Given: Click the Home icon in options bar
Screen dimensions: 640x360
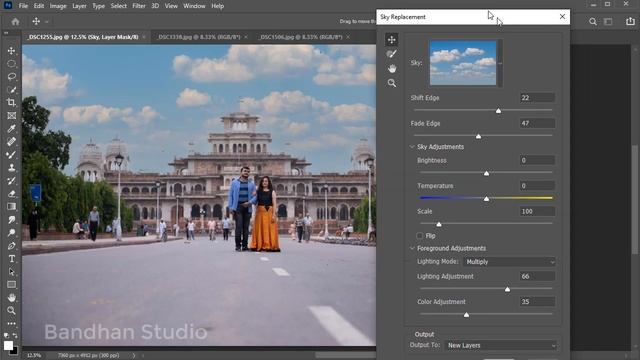Looking at the screenshot, I should click(16, 22).
